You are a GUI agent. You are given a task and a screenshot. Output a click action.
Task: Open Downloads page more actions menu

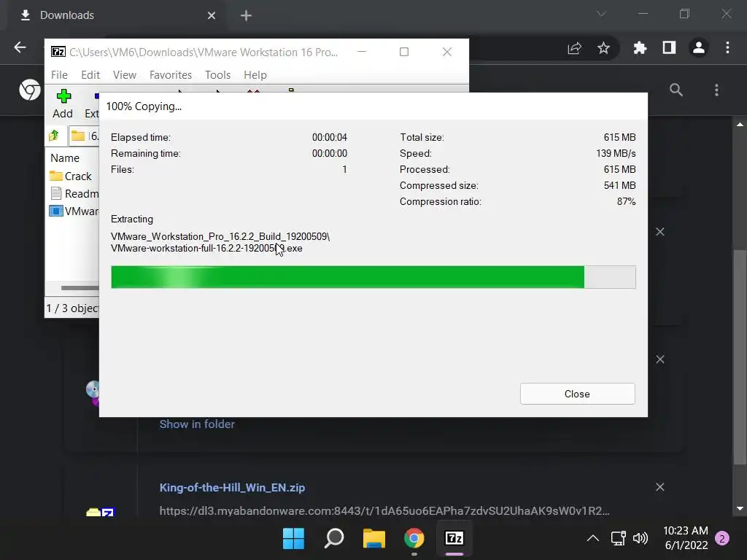point(716,90)
